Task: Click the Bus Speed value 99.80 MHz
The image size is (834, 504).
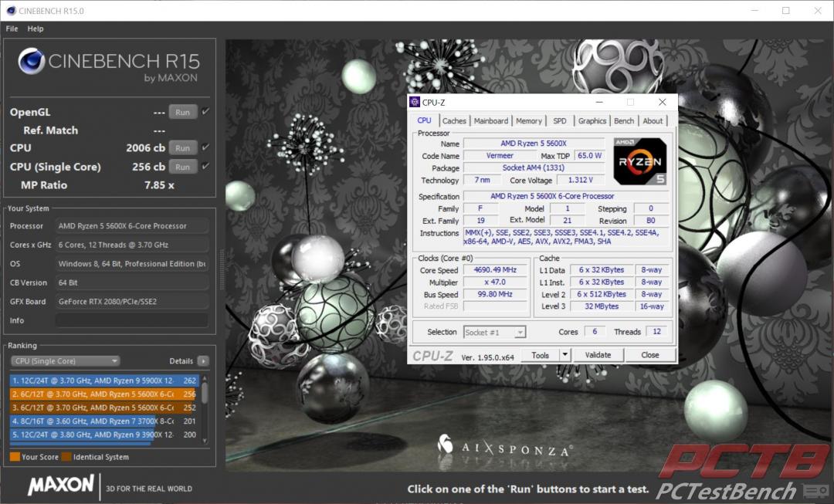Action: (495, 294)
